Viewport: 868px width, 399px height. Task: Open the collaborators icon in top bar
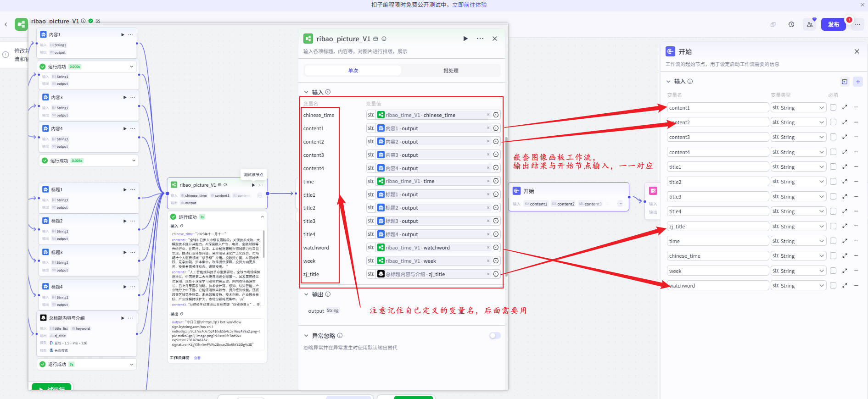coord(810,24)
